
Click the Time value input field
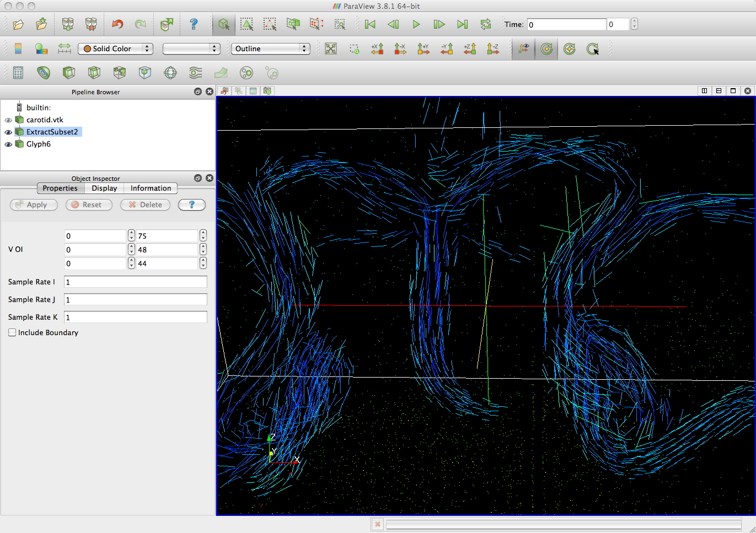tap(567, 24)
